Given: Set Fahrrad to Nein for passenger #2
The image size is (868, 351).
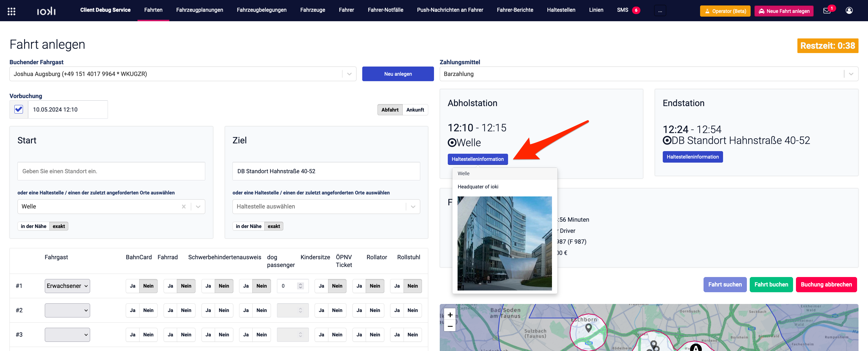Looking at the screenshot, I should coord(186,310).
